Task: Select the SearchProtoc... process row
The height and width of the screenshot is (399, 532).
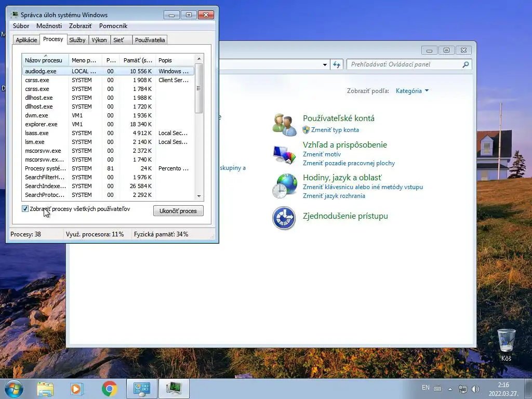Action: [x=108, y=195]
